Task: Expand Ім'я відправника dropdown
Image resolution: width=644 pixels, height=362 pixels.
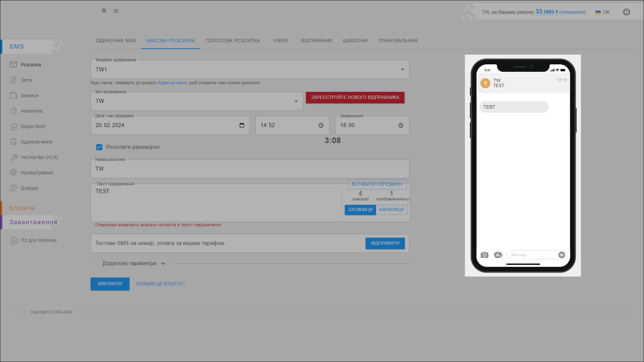Action: point(296,101)
